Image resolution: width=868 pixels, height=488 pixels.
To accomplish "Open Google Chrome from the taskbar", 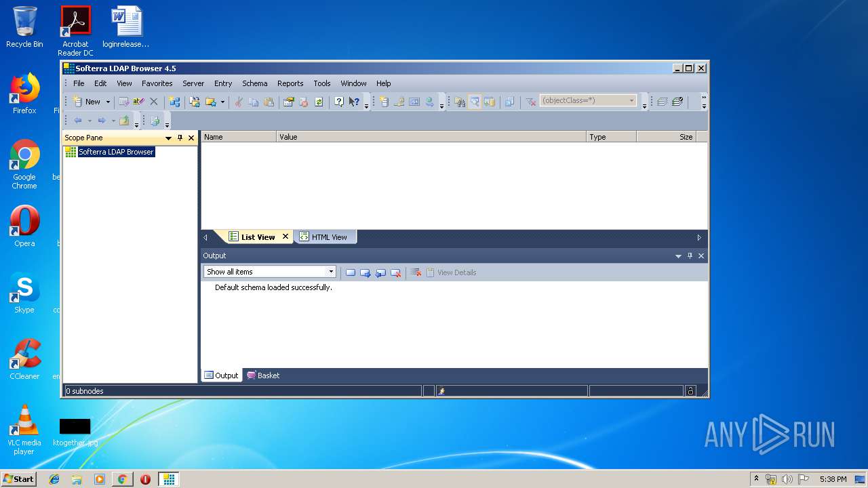I will [x=122, y=479].
